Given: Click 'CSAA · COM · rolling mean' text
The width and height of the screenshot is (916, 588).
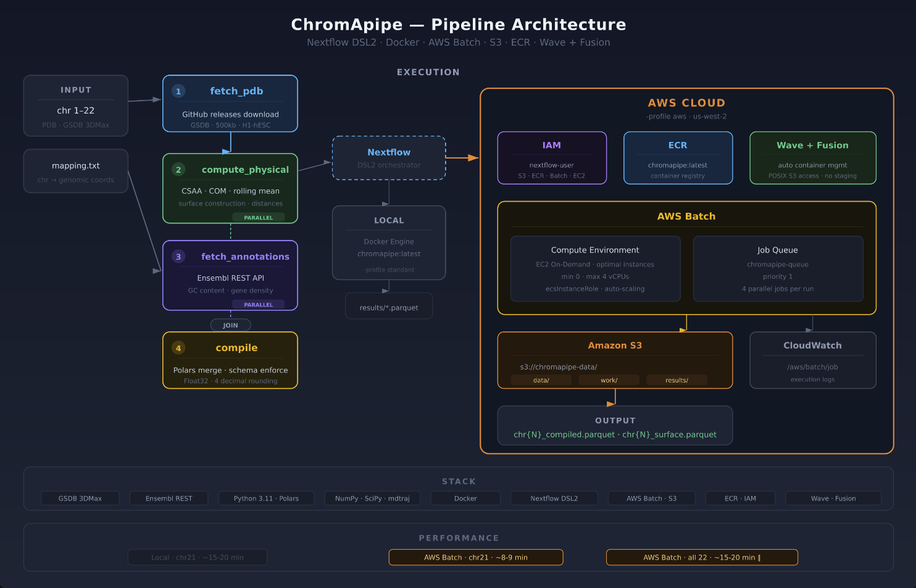Looking at the screenshot, I should (x=230, y=191).
